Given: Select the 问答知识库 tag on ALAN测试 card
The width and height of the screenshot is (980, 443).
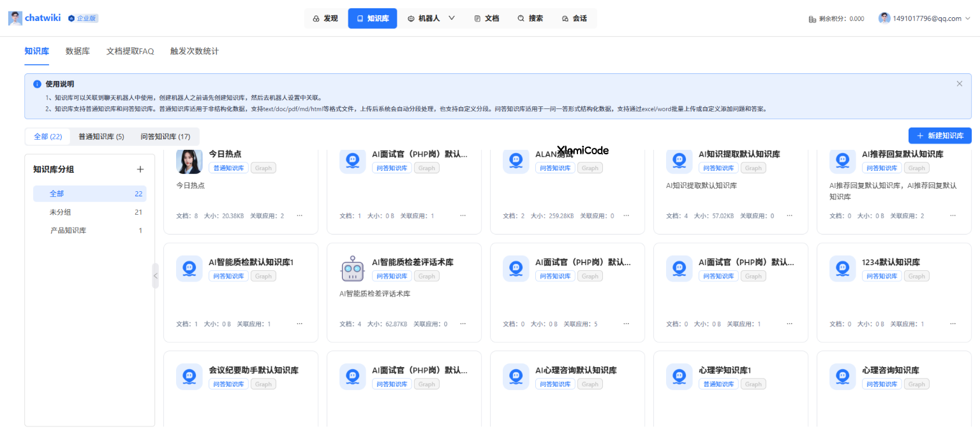Looking at the screenshot, I should (554, 168).
